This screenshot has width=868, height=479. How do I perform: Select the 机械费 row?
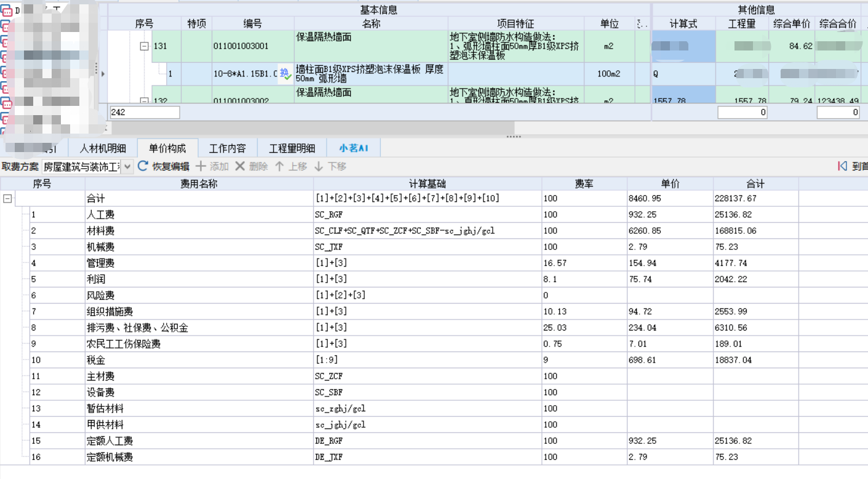434,247
